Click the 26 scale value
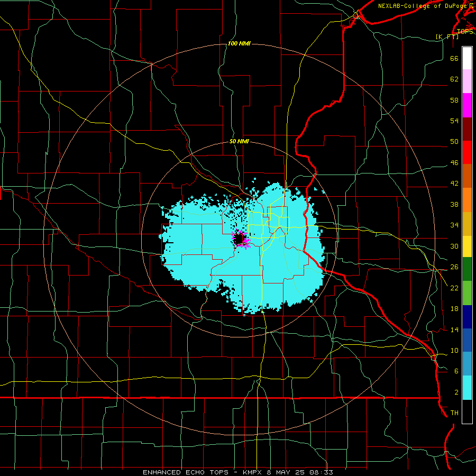This screenshot has width=476, height=476. pyautogui.click(x=454, y=267)
